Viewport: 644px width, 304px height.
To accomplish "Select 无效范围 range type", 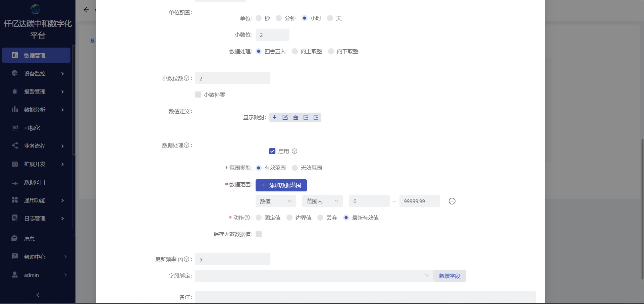I will coord(295,168).
